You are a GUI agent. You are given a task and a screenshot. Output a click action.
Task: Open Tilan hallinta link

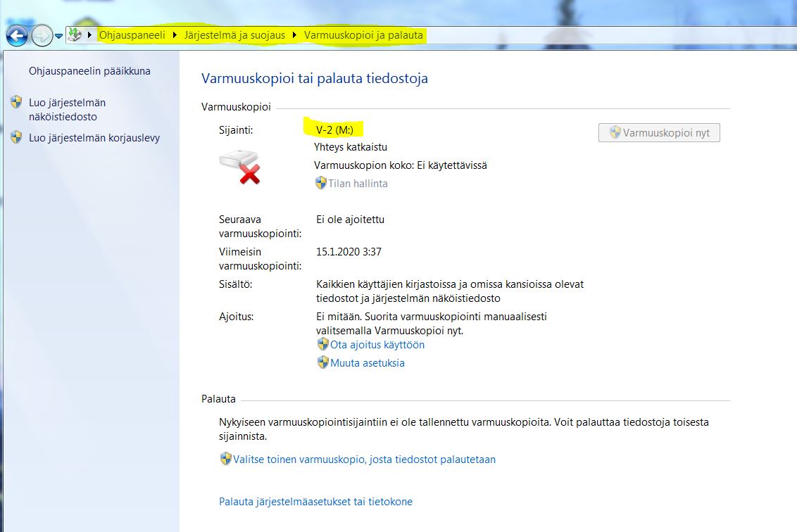point(358,184)
